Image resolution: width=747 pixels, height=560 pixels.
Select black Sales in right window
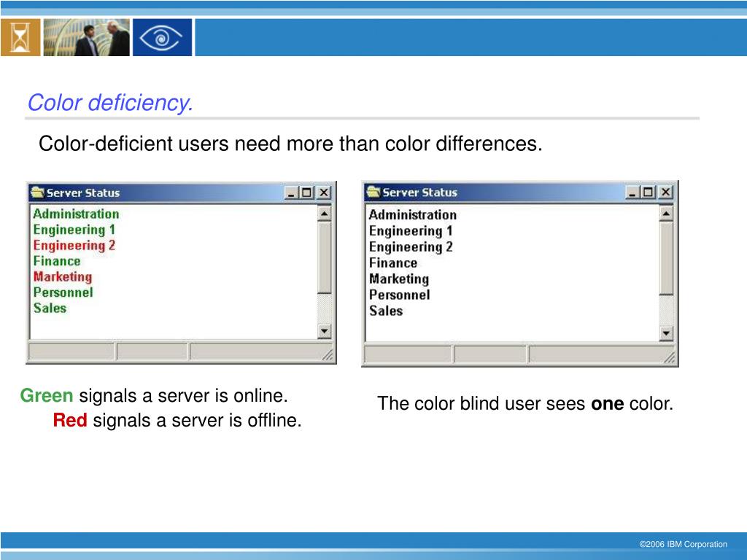pos(386,311)
